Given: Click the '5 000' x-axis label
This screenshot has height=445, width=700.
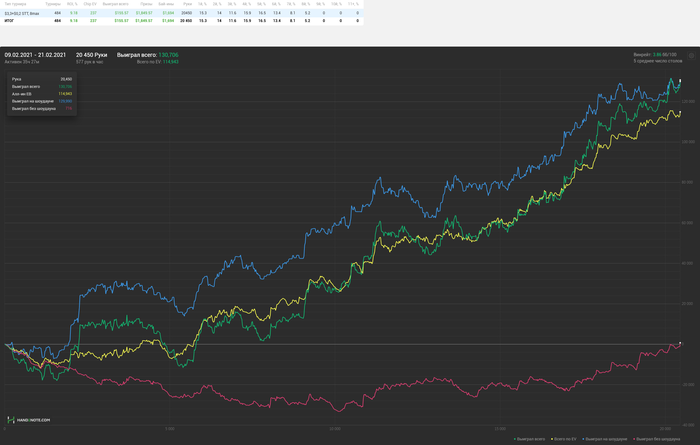Looking at the screenshot, I should pos(170,428).
